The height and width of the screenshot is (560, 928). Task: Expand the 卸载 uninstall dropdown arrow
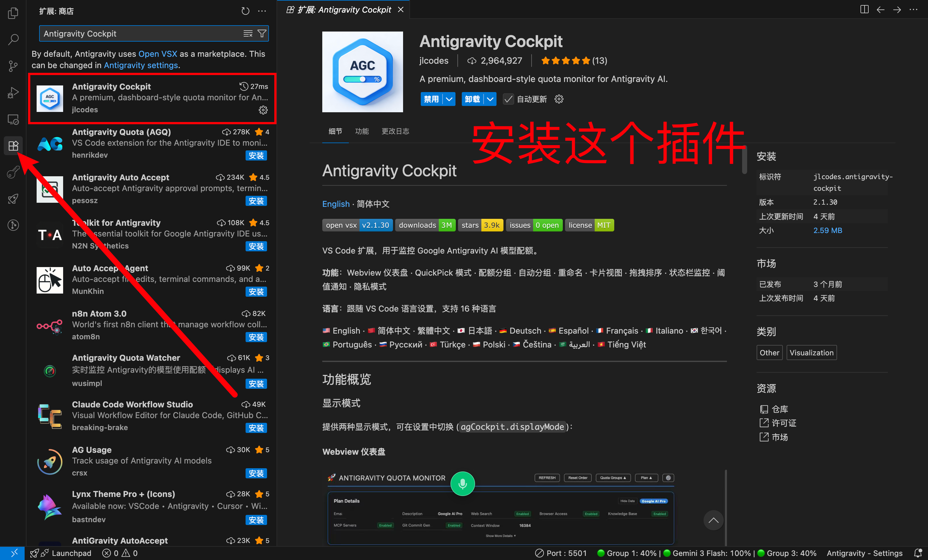click(x=490, y=99)
